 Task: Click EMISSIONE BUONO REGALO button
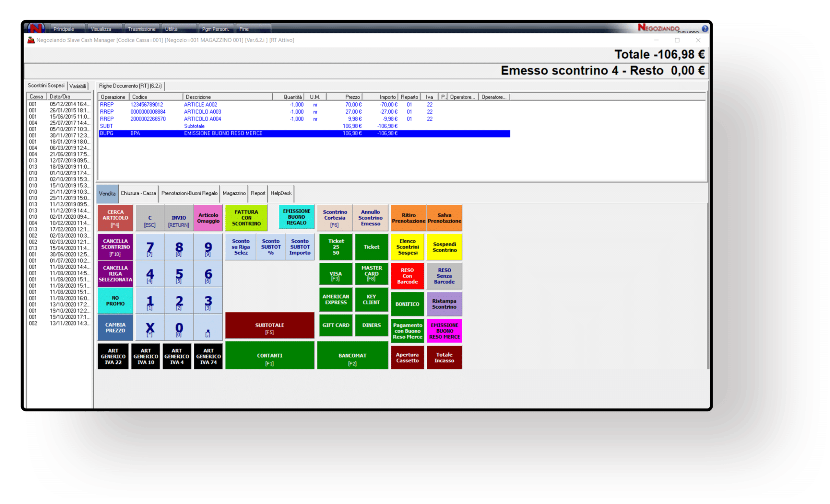296,217
